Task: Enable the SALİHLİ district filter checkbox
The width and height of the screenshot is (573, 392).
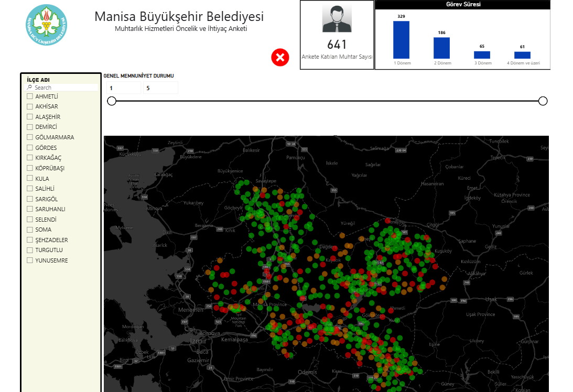Action: point(30,189)
